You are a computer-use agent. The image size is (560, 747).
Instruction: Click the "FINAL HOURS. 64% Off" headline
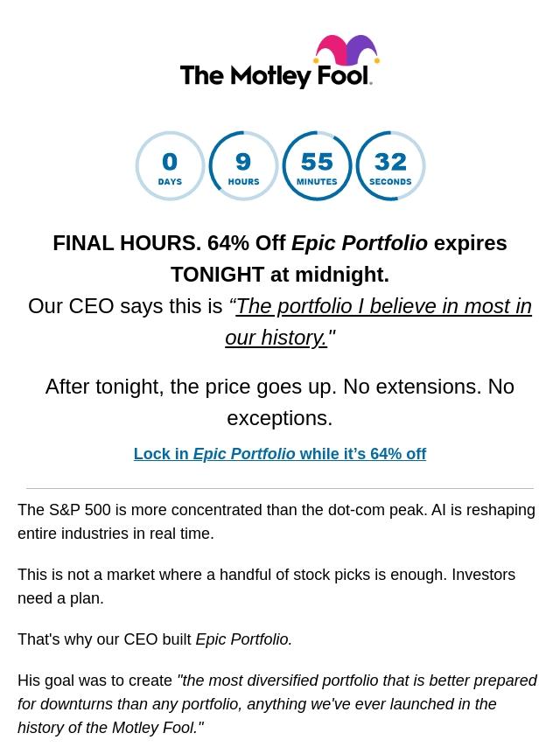click(169, 243)
